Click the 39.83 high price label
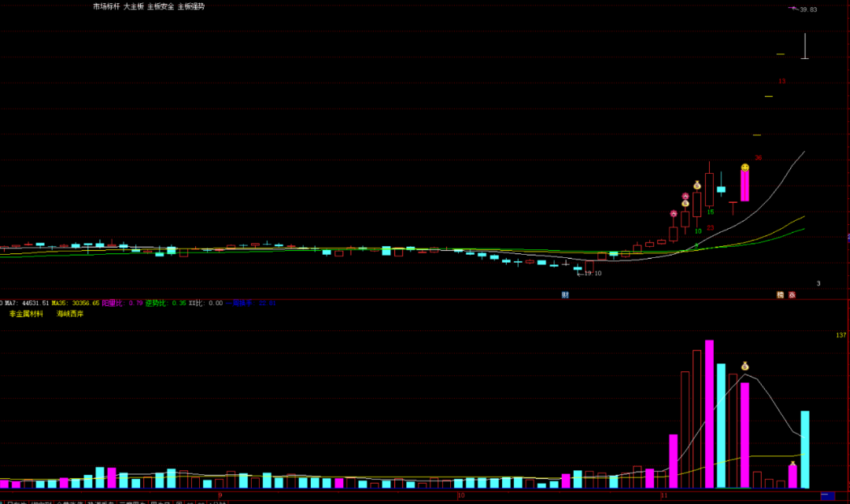 coord(808,9)
